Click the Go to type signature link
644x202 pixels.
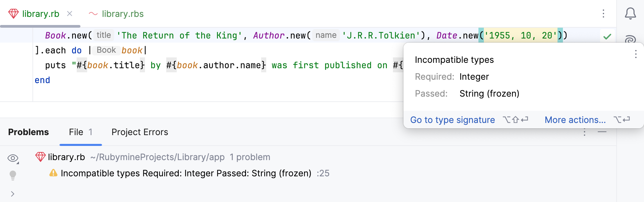click(452, 120)
